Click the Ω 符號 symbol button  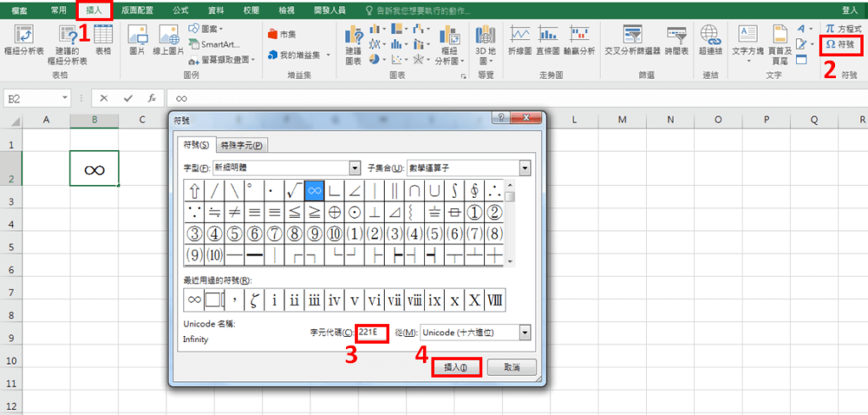click(x=841, y=43)
